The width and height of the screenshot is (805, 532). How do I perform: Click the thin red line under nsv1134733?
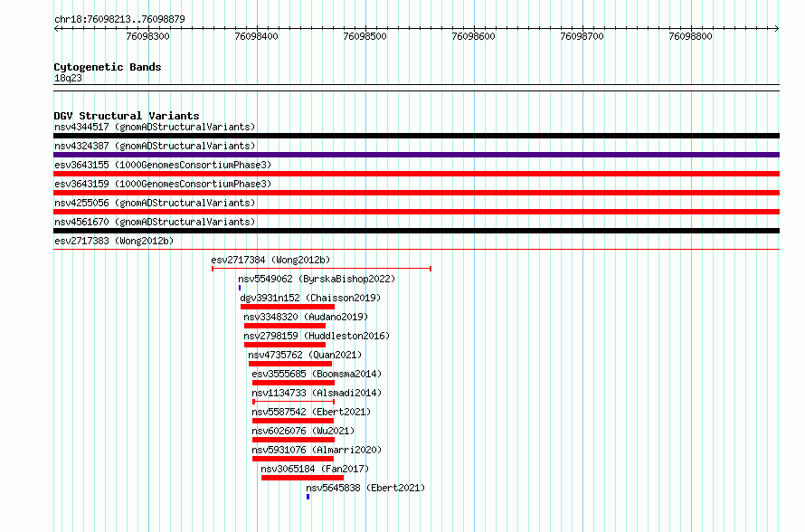pos(293,402)
